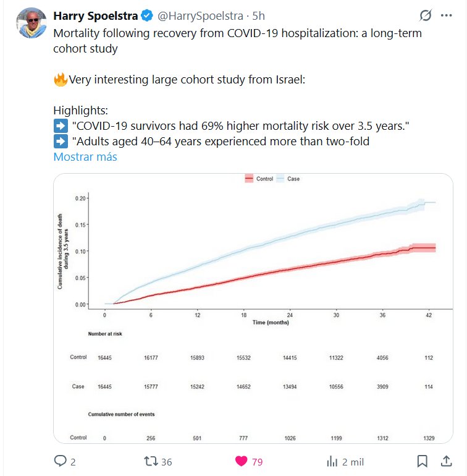Click the blue Case legend swatch
Viewport: 467px width, 476px height.
click(x=280, y=179)
